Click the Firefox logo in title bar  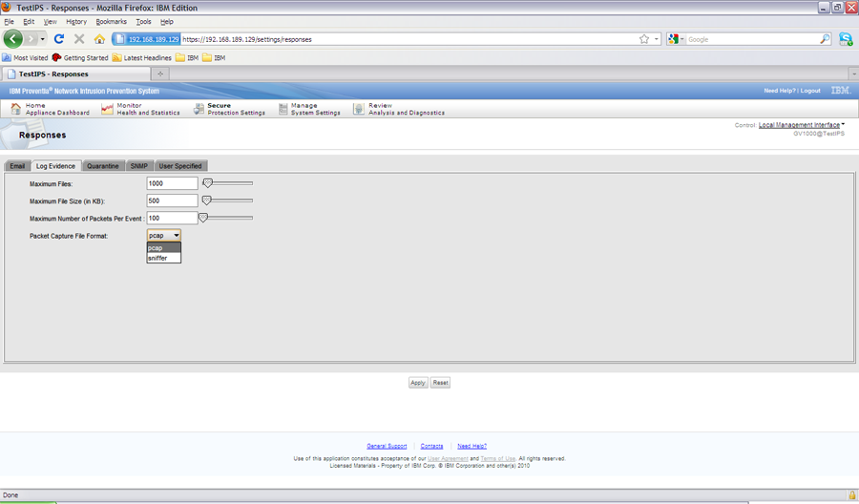point(7,7)
